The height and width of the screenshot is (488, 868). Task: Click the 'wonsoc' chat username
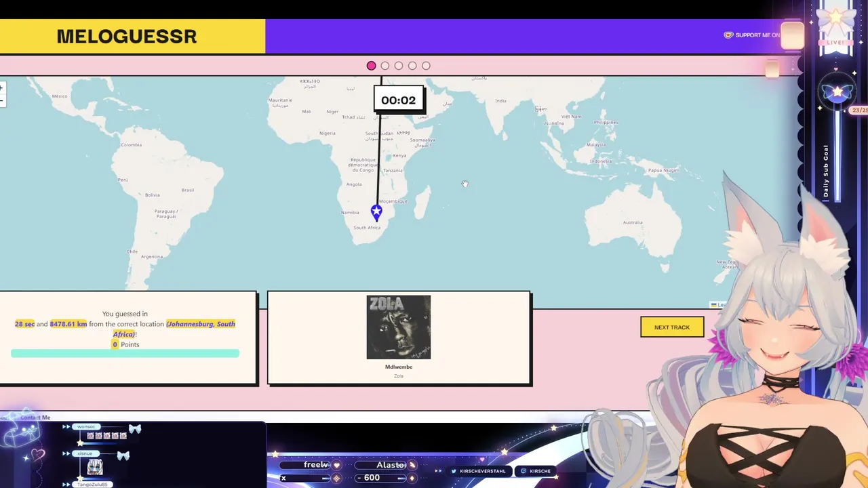[x=86, y=427]
